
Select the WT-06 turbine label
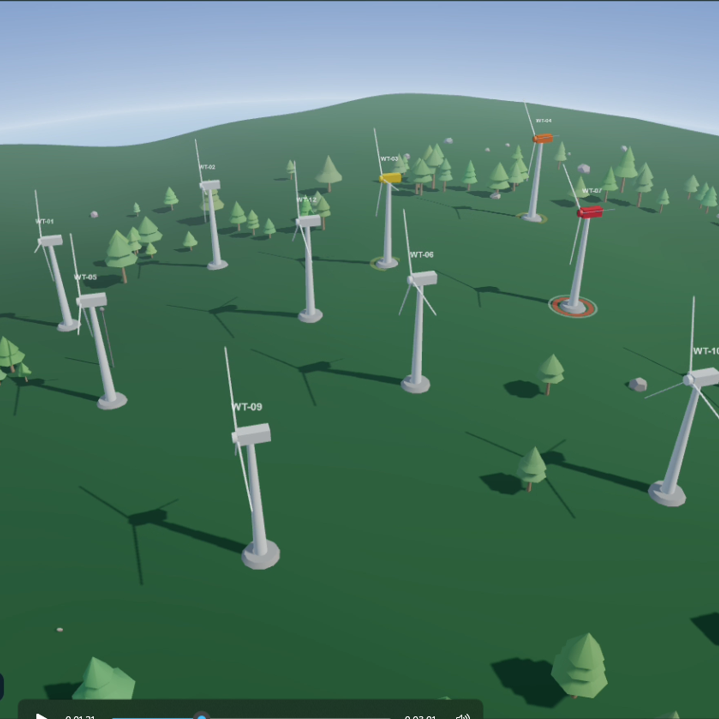tap(421, 254)
